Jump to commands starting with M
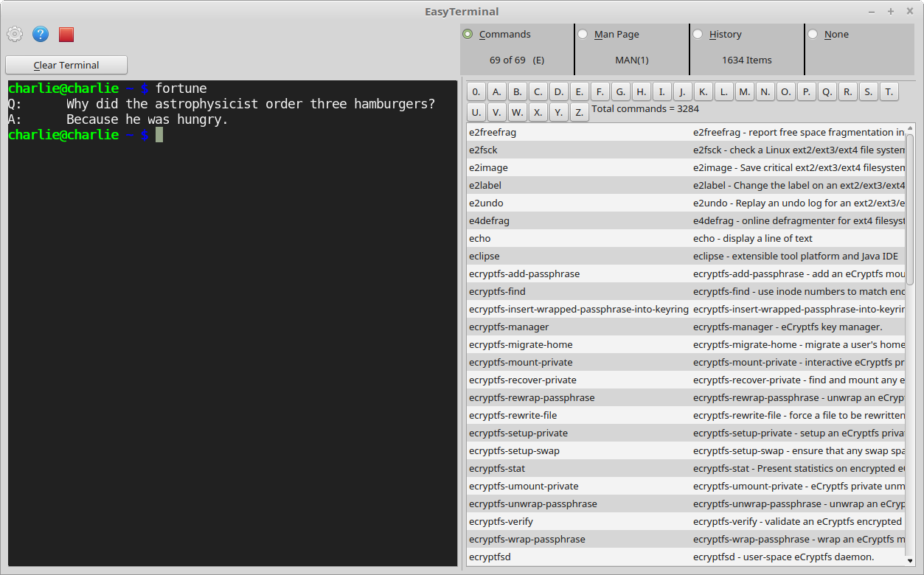 [745, 91]
